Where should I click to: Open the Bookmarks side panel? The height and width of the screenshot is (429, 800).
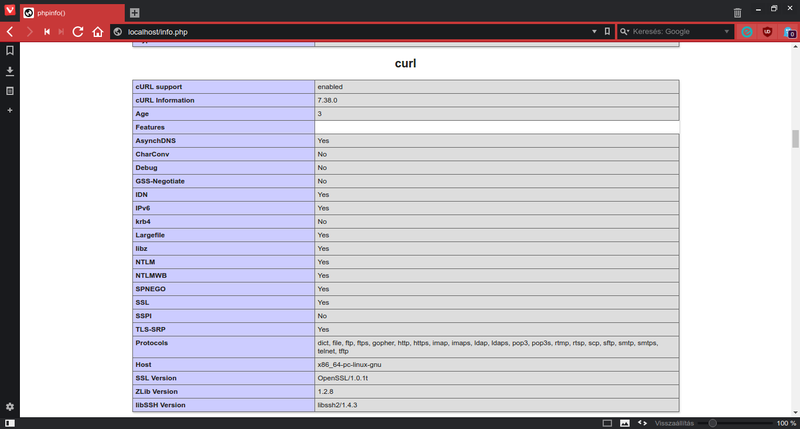point(10,51)
